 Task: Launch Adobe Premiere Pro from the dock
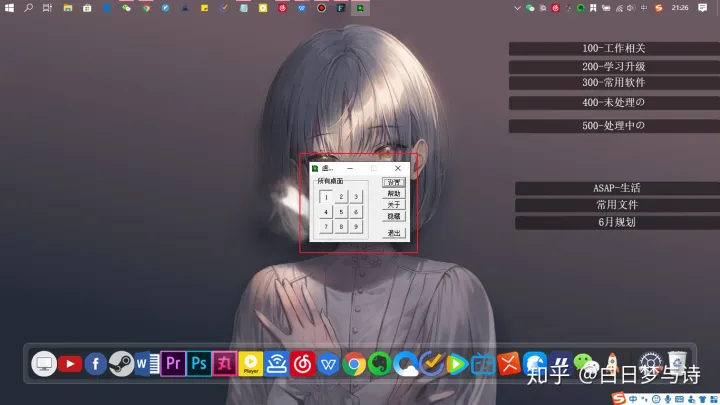(x=173, y=364)
